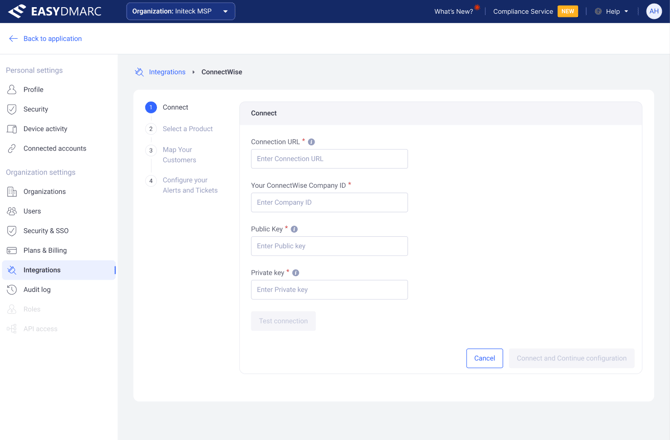Click the Profile person icon
The height and width of the screenshot is (440, 670).
click(x=12, y=89)
